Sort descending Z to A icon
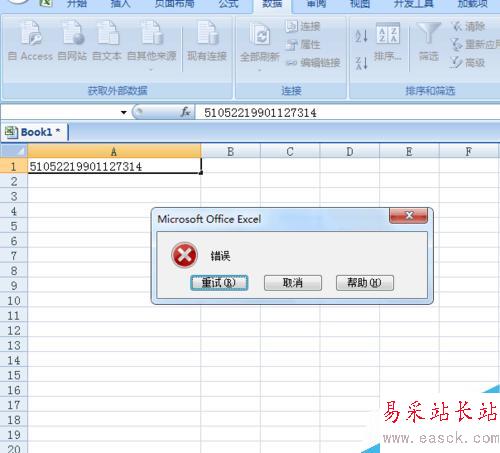The width and height of the screenshot is (500, 453). click(x=361, y=63)
